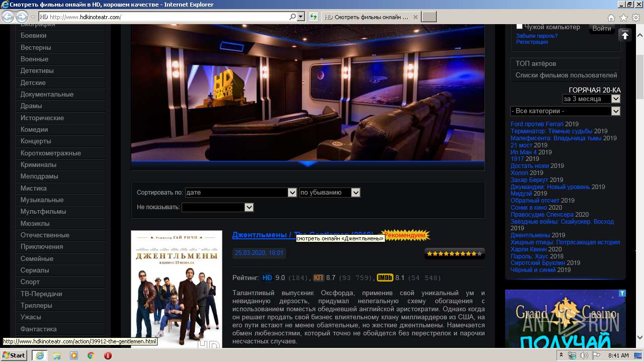Click the HD rating badge icon
The image size is (644, 362).
tap(267, 278)
